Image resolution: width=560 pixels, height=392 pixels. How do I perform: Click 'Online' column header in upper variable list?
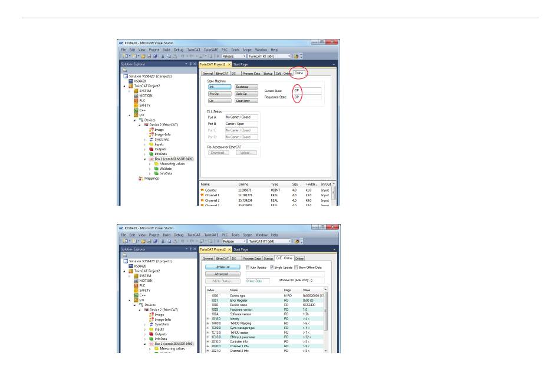pos(243,185)
